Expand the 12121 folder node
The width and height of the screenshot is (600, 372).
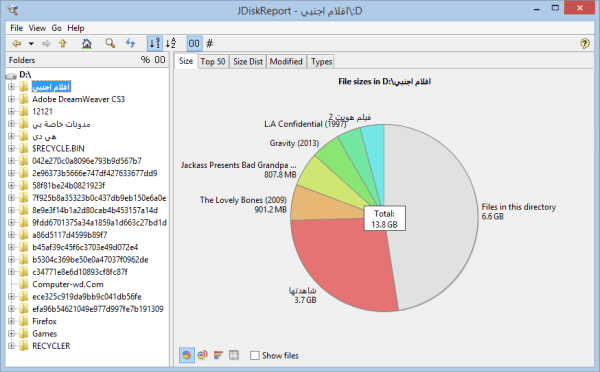click(x=11, y=111)
